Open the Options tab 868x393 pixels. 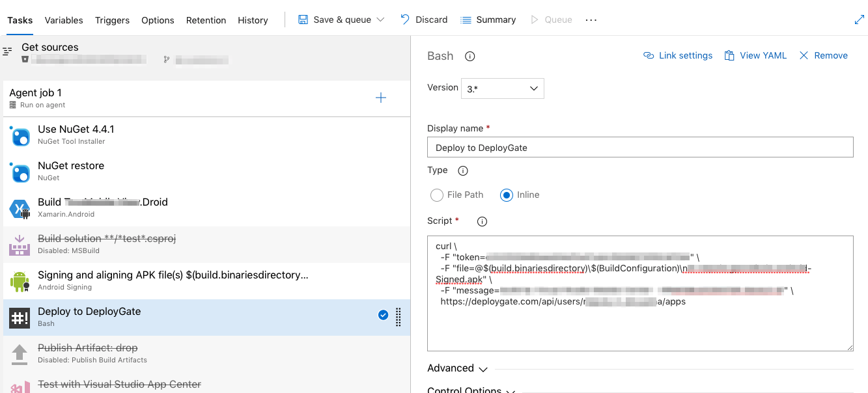coord(158,20)
